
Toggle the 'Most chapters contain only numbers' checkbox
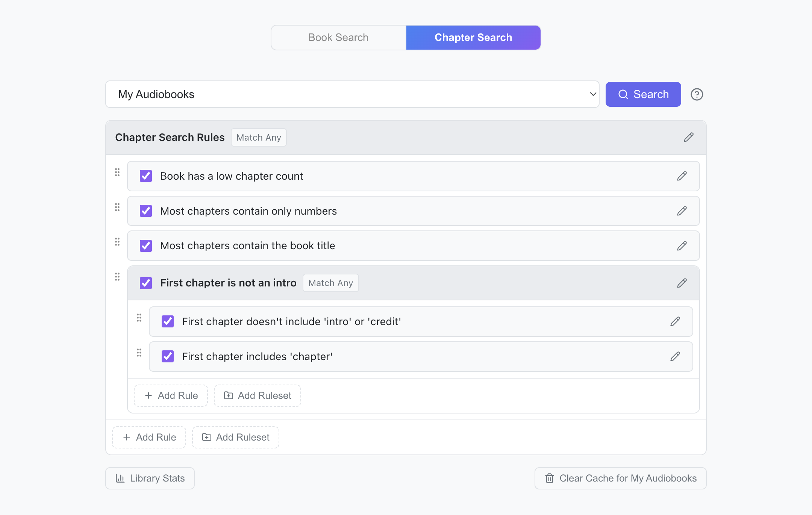[x=146, y=211]
